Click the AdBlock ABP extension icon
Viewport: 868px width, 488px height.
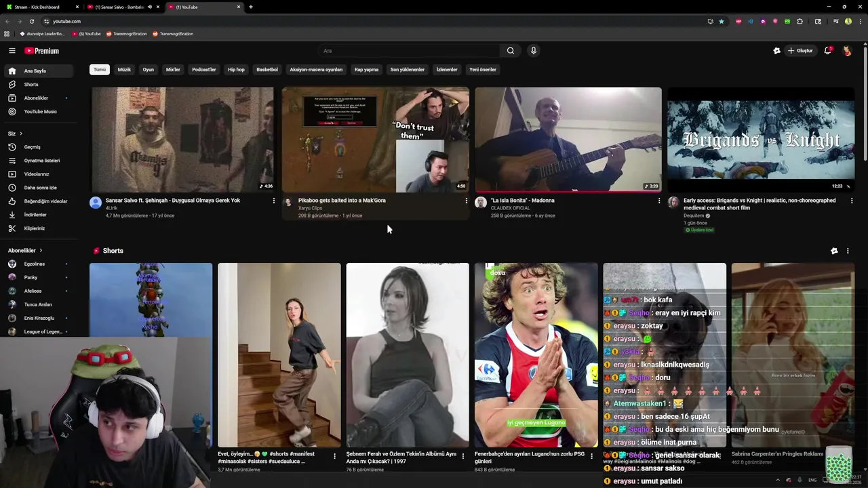738,21
